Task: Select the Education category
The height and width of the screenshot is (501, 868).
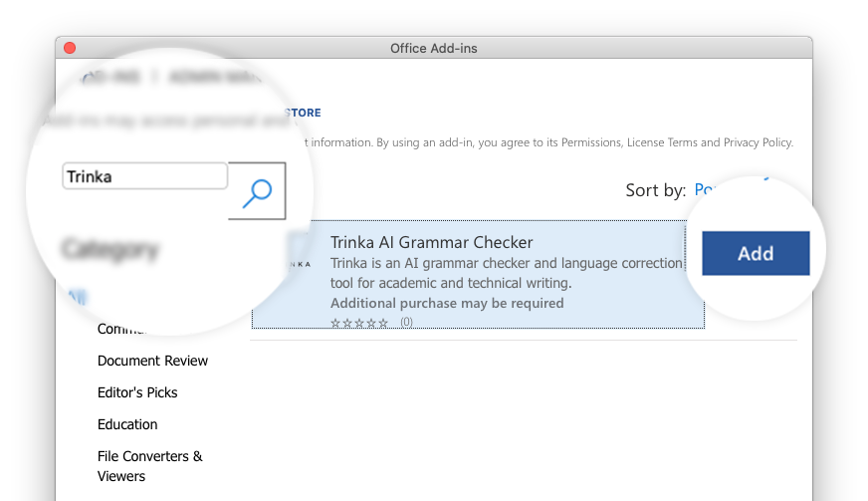Action: [x=127, y=424]
